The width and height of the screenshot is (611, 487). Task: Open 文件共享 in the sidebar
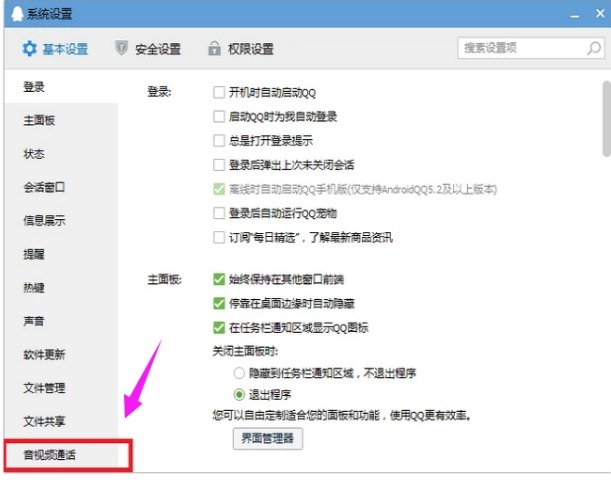pyautogui.click(x=61, y=421)
